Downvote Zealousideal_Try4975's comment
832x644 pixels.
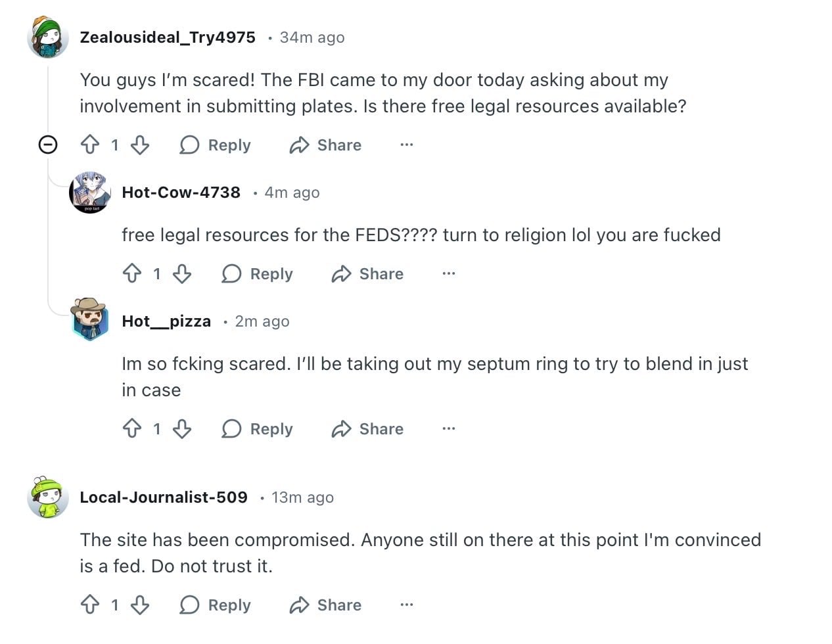140,145
